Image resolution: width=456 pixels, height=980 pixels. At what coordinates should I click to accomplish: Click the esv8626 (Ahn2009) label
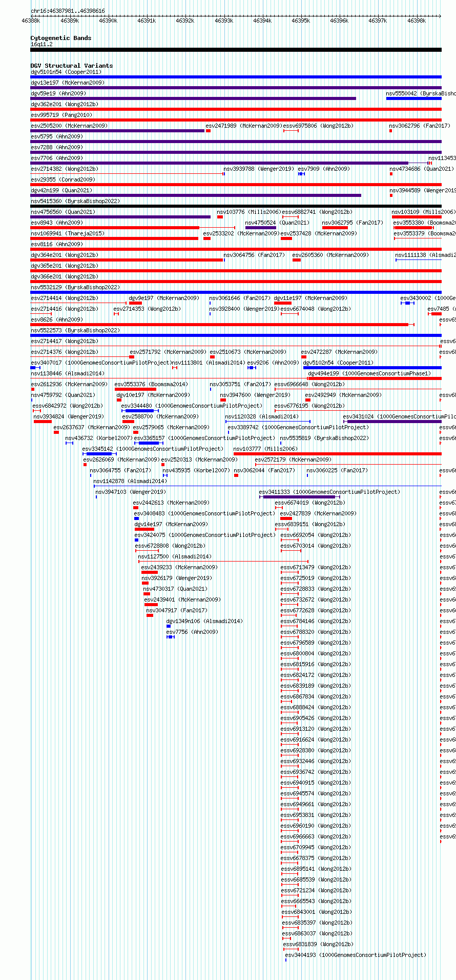pos(57,319)
